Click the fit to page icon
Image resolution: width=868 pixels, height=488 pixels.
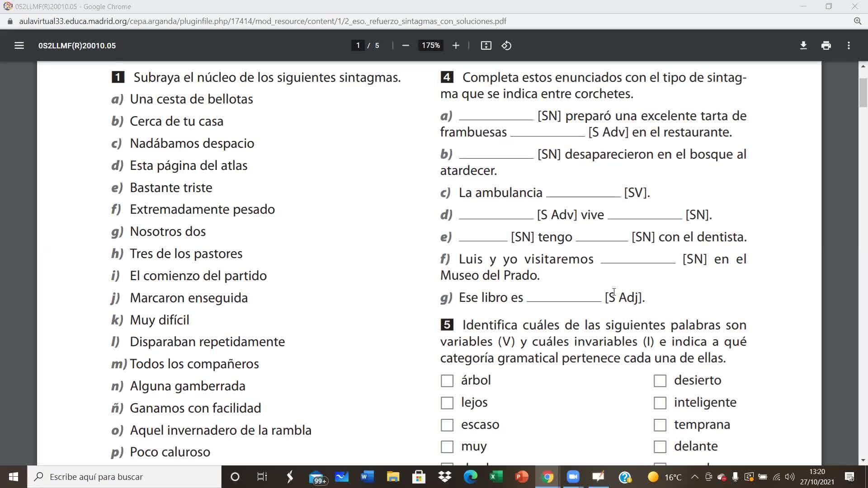tap(486, 46)
